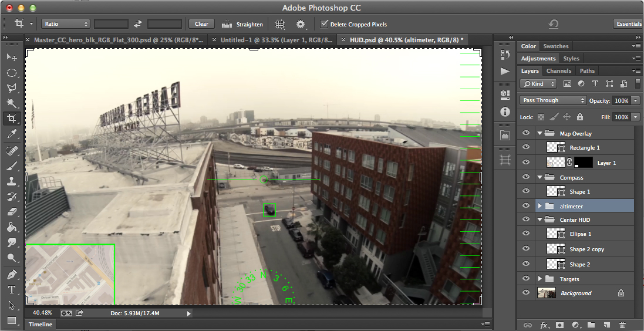644x331 pixels.
Task: Click the Essentials workspace button
Action: point(628,24)
